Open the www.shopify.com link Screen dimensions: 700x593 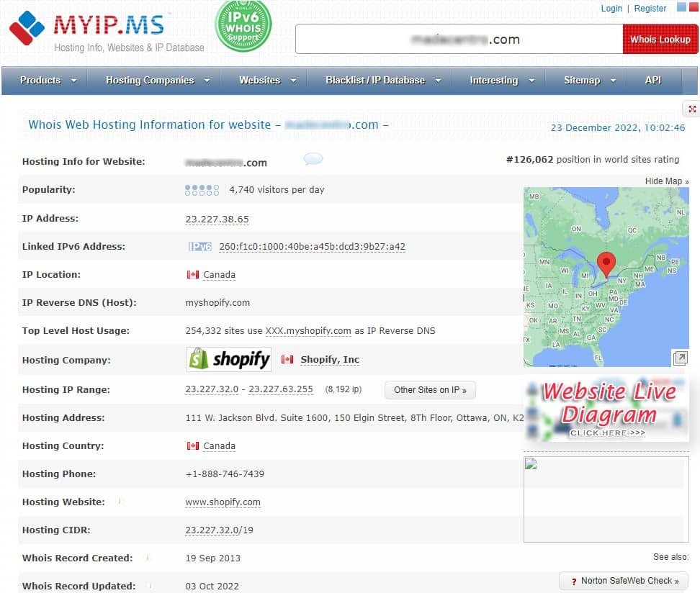coord(223,502)
